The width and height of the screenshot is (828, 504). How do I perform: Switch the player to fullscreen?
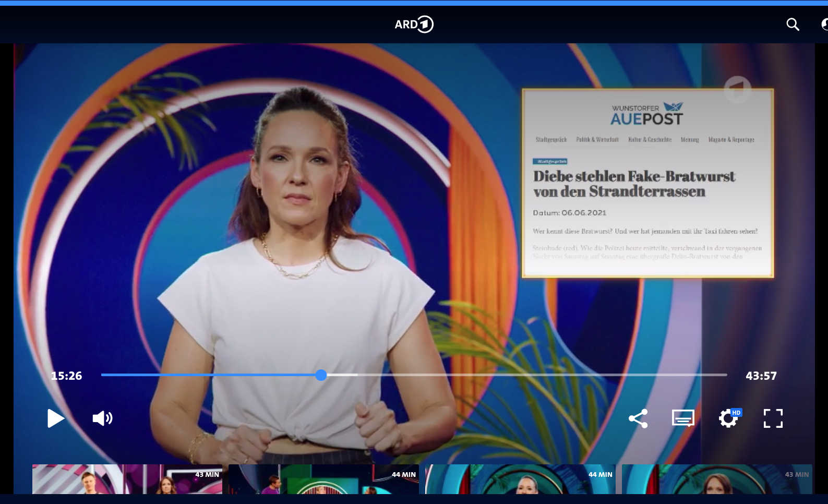click(x=773, y=418)
